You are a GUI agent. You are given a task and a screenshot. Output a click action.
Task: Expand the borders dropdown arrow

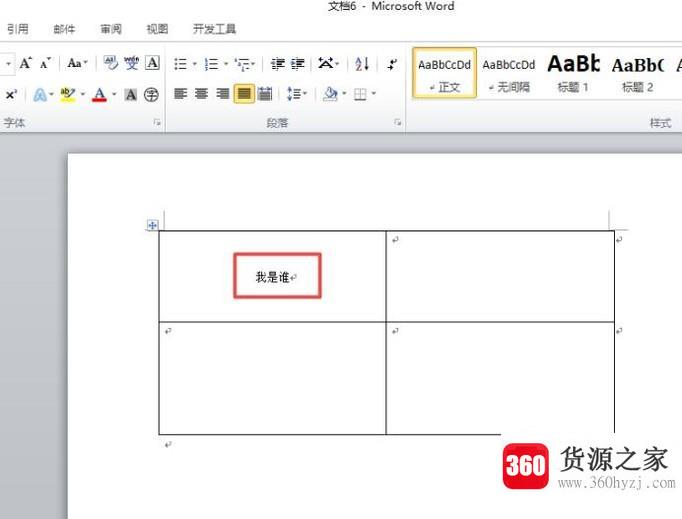[x=374, y=94]
